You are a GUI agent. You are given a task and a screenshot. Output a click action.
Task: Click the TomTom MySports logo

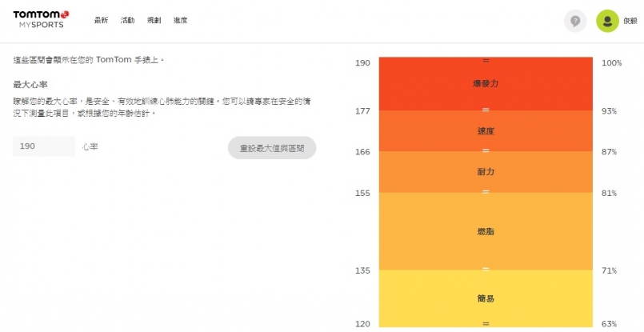(40, 19)
